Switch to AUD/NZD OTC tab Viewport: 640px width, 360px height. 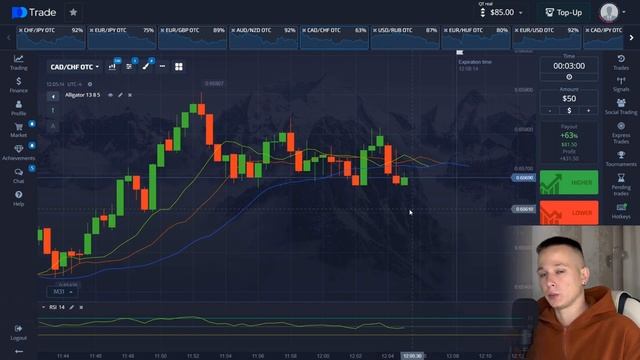(x=263, y=37)
